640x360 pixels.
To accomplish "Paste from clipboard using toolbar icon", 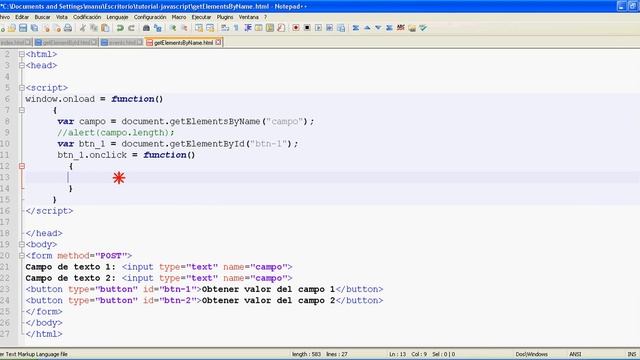I will point(105,28).
